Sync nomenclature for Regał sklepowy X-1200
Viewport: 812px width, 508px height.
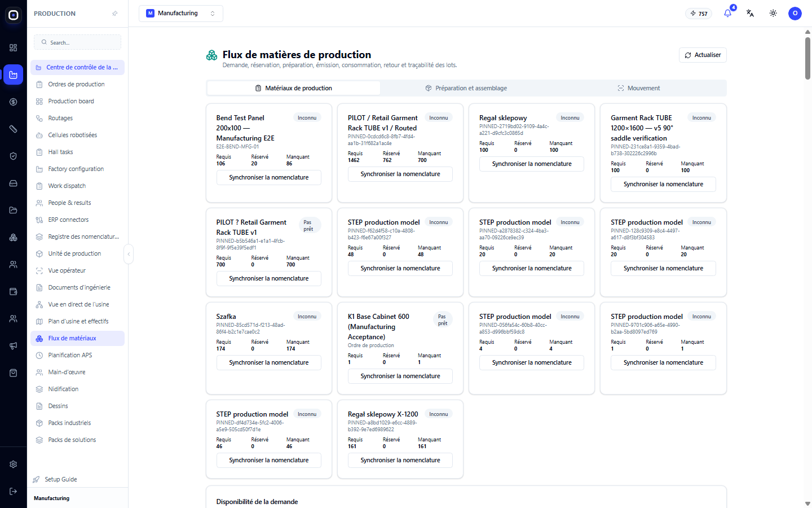pos(400,460)
